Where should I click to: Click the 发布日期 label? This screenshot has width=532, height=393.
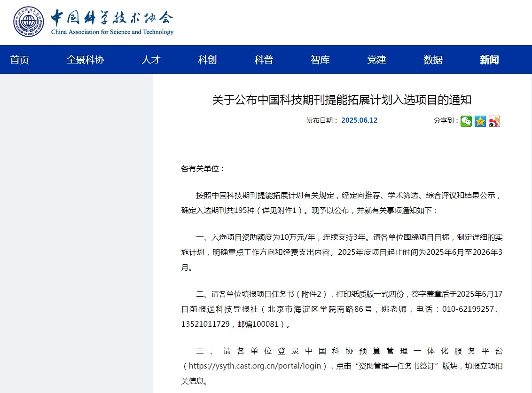321,120
